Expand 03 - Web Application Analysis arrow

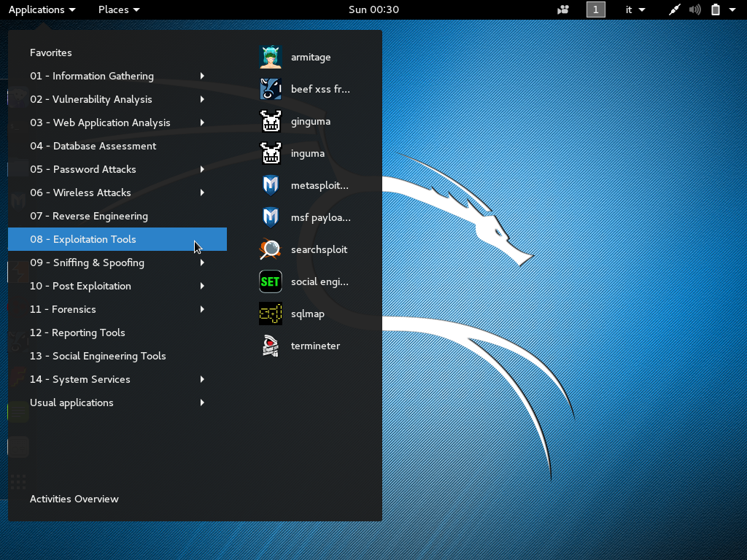pyautogui.click(x=203, y=122)
